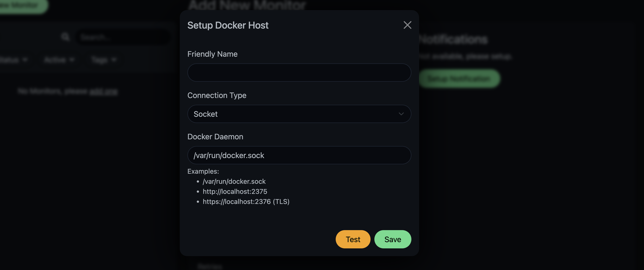The width and height of the screenshot is (644, 270).
Task: Click the green Setup Notification button
Action: pyautogui.click(x=459, y=79)
